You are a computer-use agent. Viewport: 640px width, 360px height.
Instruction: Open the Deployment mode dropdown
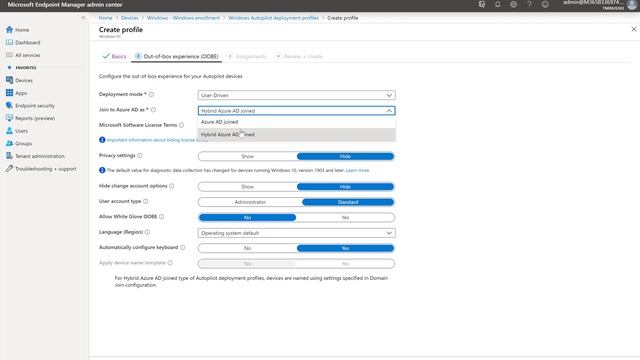tap(296, 95)
